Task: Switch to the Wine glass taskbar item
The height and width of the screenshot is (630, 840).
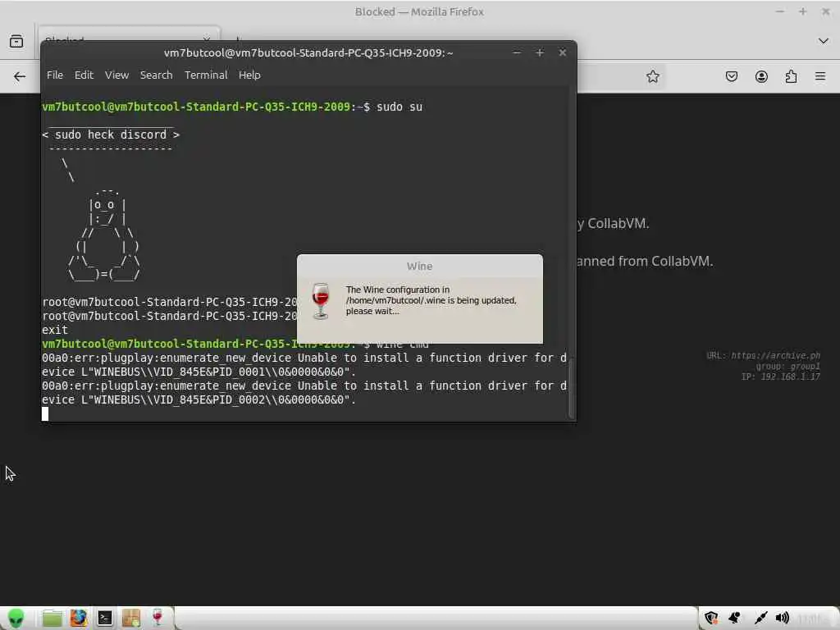Action: coord(157,619)
